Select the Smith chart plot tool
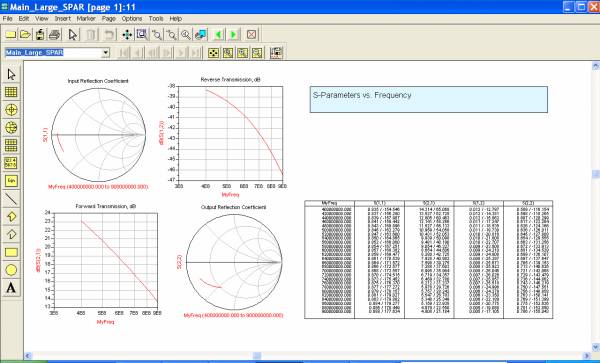The height and width of the screenshot is (363, 600). tap(11, 128)
